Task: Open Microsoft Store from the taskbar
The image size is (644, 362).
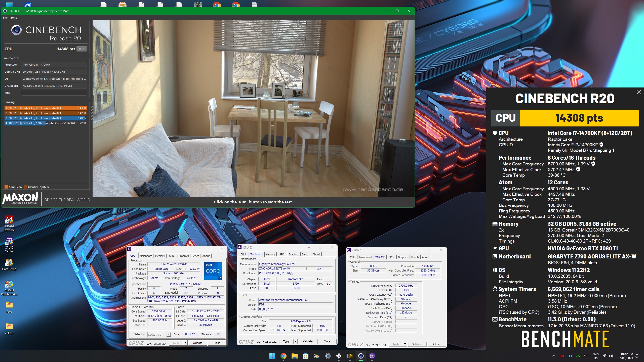Action: point(305,356)
